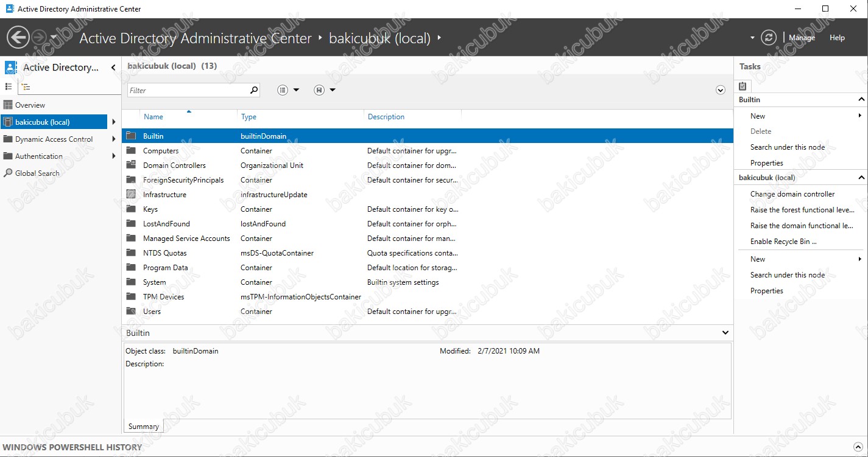Collapse the Builtin preview pane
The height and width of the screenshot is (457, 868).
tap(725, 333)
